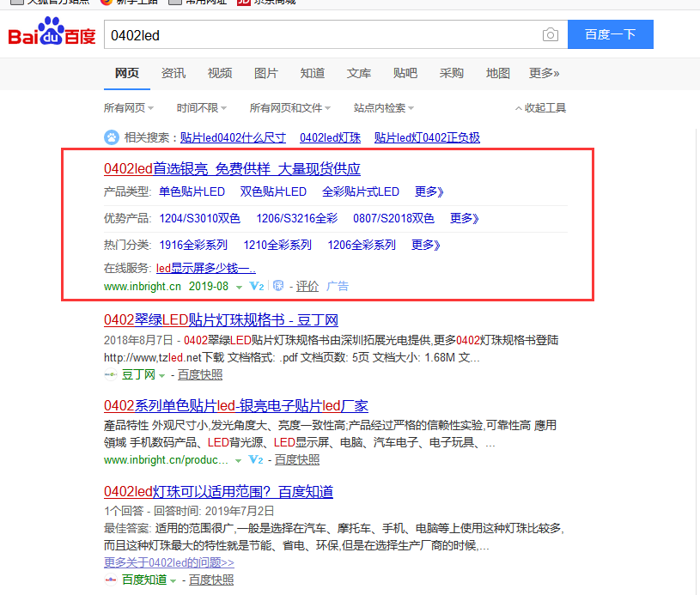
Task: Click 单色贴片LED product type link
Action: [192, 192]
